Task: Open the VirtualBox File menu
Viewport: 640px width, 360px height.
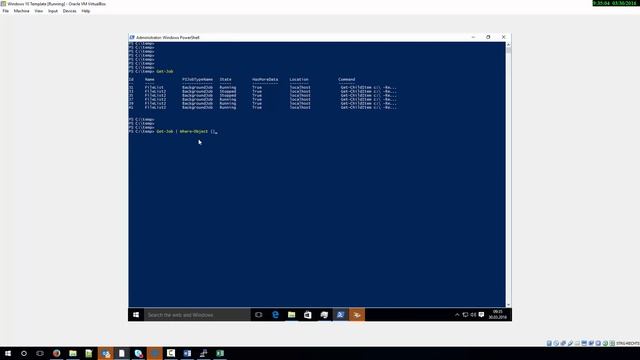Action: [6, 11]
